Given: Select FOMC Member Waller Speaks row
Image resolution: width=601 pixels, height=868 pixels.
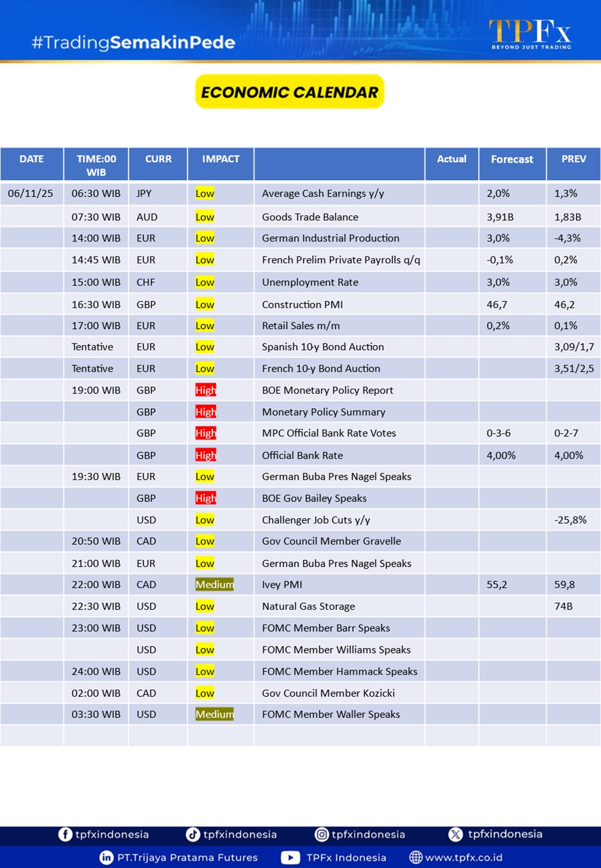Looking at the screenshot, I should pyautogui.click(x=330, y=714).
